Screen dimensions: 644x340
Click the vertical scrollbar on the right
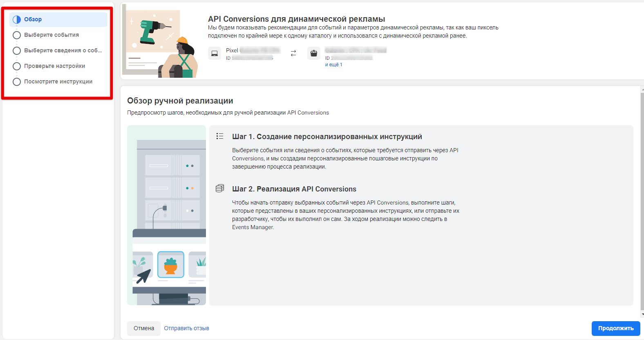tap(642, 200)
